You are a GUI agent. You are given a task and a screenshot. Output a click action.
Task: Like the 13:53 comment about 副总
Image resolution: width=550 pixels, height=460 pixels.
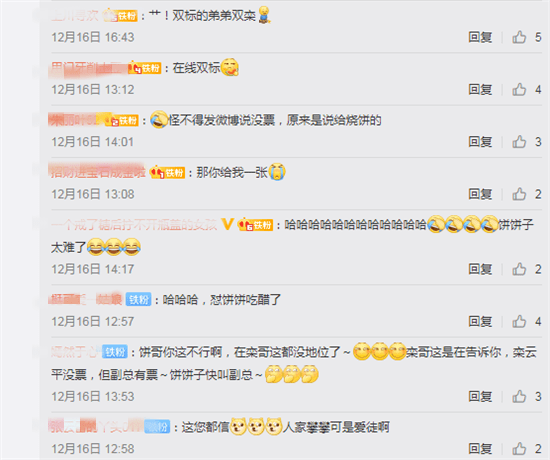click(519, 396)
